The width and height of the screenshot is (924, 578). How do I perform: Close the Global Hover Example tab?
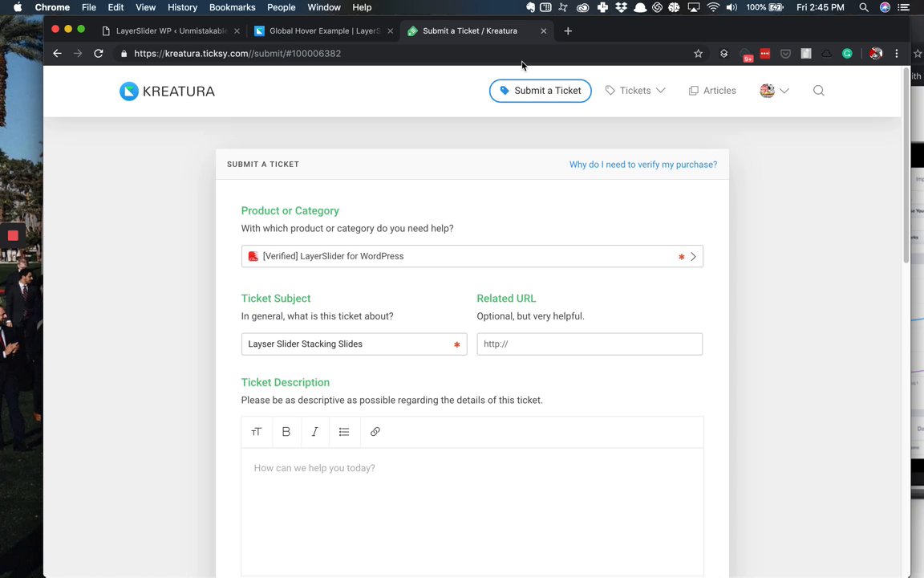click(x=390, y=31)
